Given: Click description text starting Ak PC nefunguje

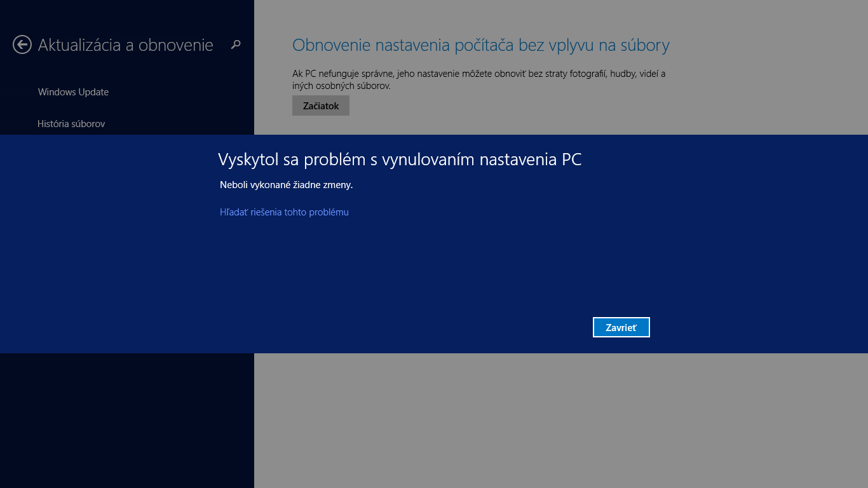Looking at the screenshot, I should [479, 79].
